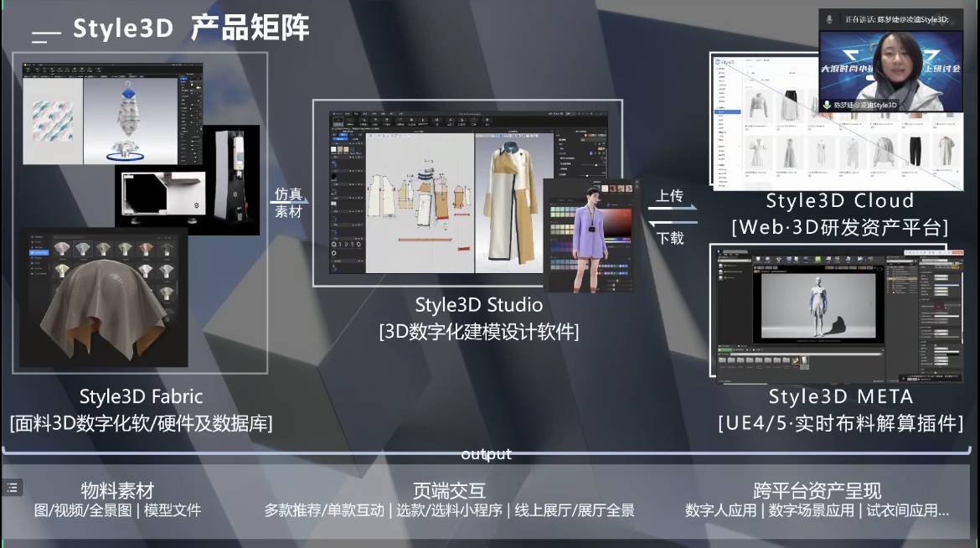Click the mannequin viewport in META screenshot
Screen dimensions: 980x548
(818, 305)
